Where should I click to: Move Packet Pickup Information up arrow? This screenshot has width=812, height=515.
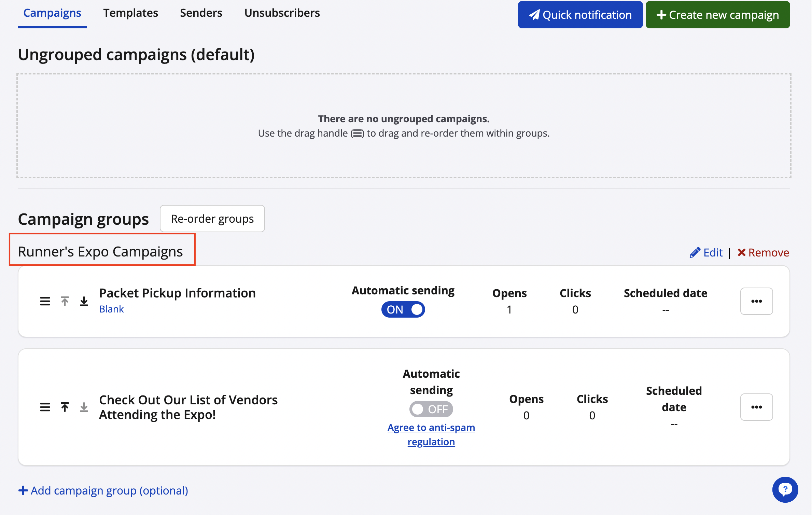pos(65,301)
